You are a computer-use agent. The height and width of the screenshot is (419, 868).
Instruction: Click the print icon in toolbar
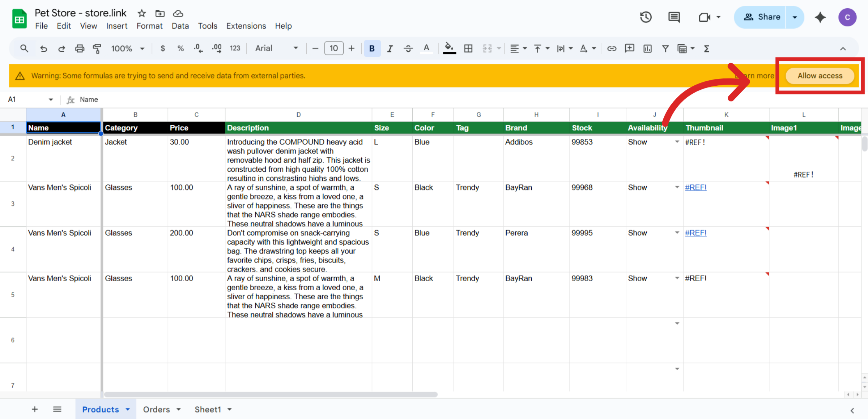point(80,48)
